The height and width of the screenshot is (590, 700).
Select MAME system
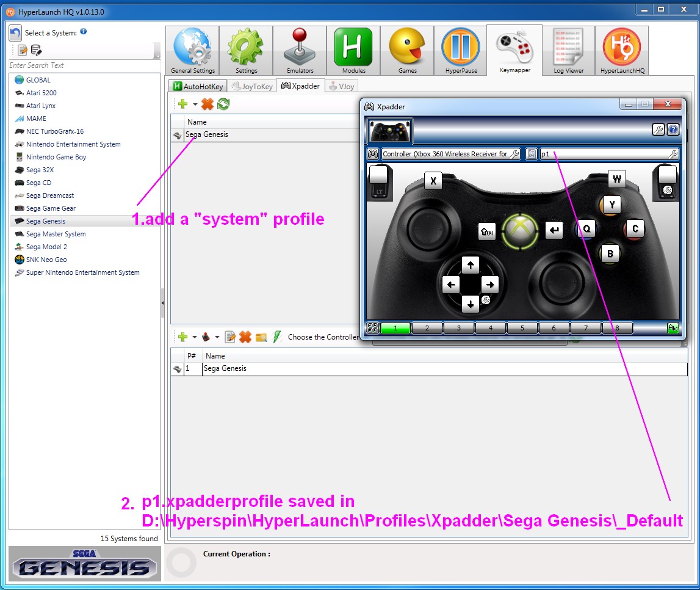click(x=36, y=118)
